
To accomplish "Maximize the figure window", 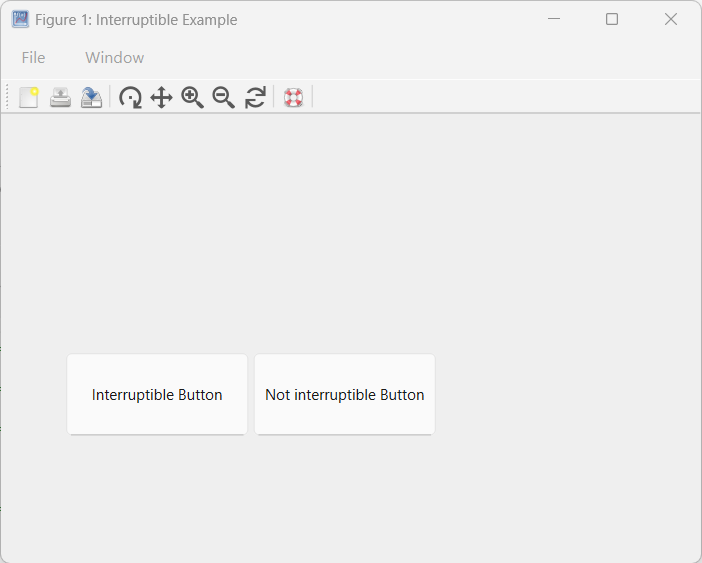I will [x=612, y=19].
